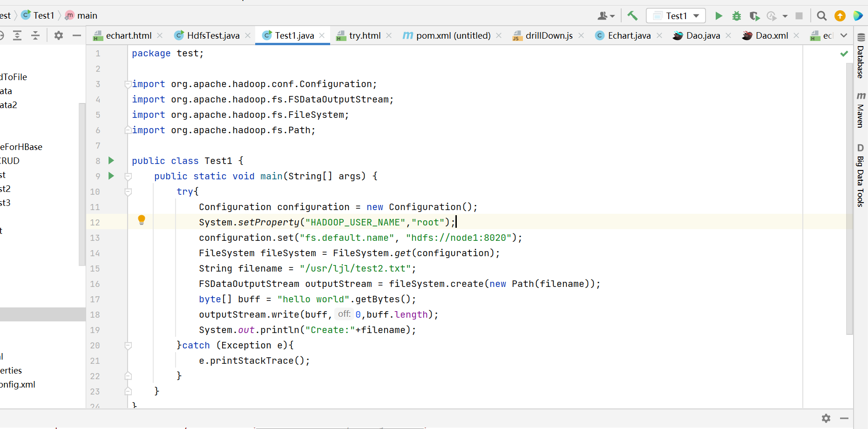Run the Test1 configuration
868x429 pixels.
coord(719,16)
